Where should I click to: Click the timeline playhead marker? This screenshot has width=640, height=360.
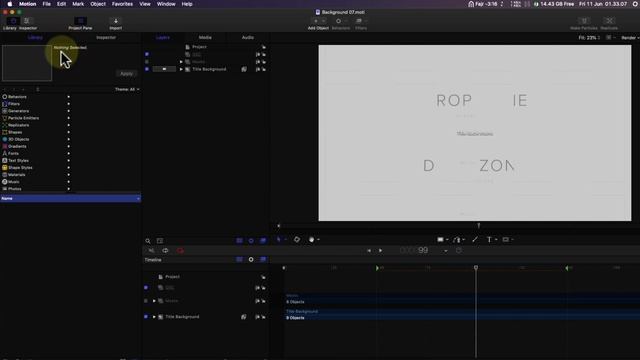tap(476, 268)
